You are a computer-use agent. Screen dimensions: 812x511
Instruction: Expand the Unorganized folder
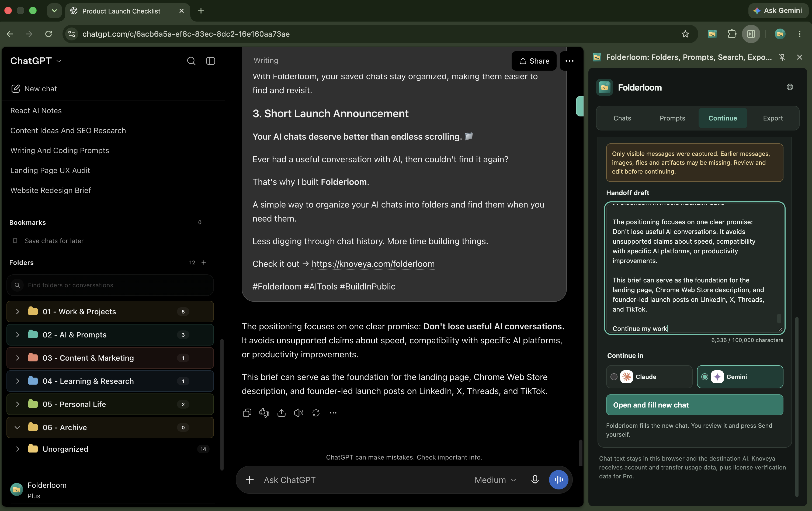pyautogui.click(x=18, y=449)
